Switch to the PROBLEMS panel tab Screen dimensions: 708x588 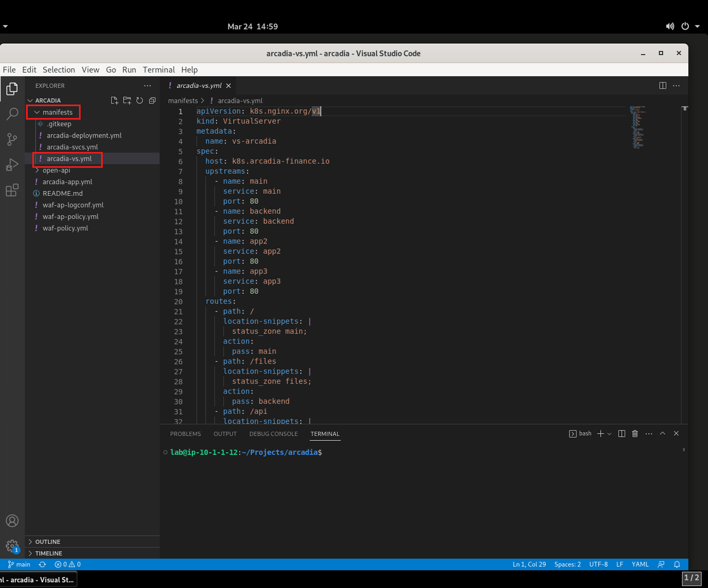click(186, 434)
